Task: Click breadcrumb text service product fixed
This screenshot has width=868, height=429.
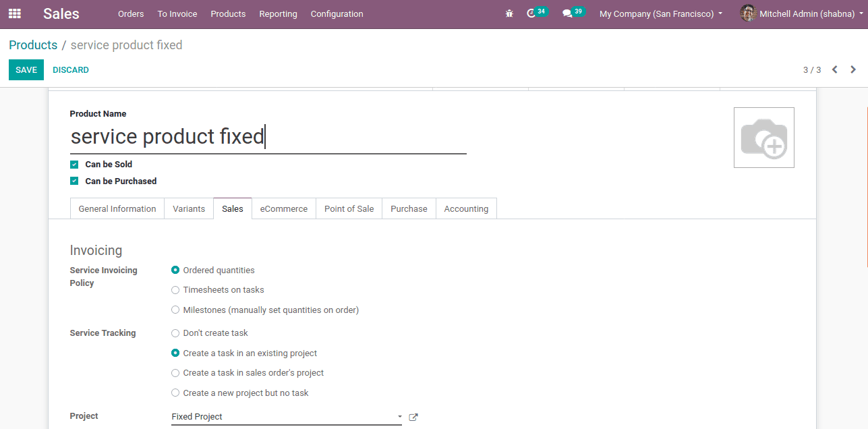Action: pos(127,45)
